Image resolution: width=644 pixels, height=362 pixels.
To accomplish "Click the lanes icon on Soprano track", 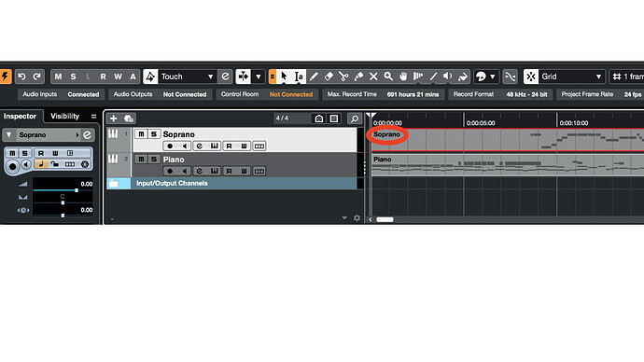I will (x=259, y=146).
